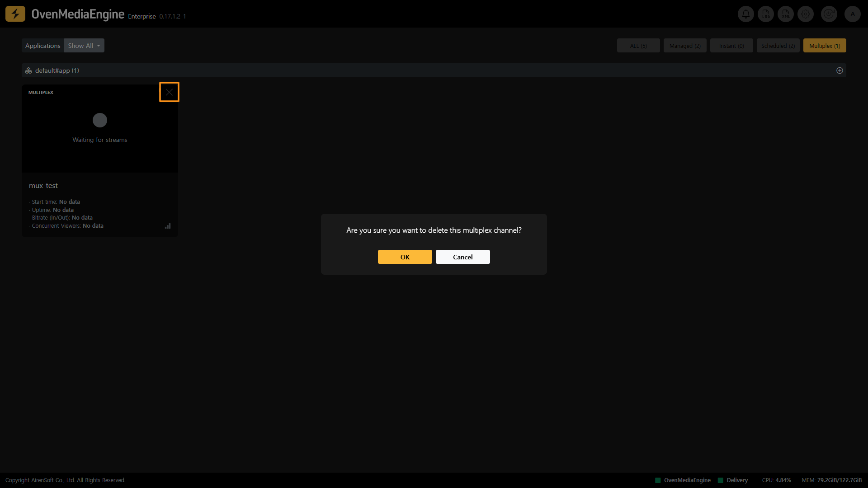Select the Managed (2) filter tab
Viewport: 868px width, 488px height.
pyautogui.click(x=684, y=46)
